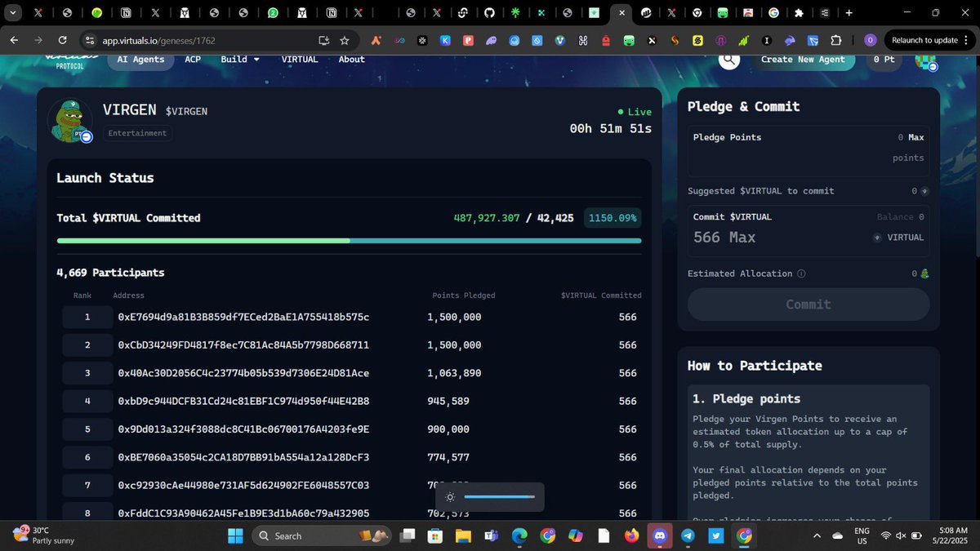This screenshot has width=980, height=551.
Task: Open the Chrome extensions puzzle icon
Action: tap(836, 40)
